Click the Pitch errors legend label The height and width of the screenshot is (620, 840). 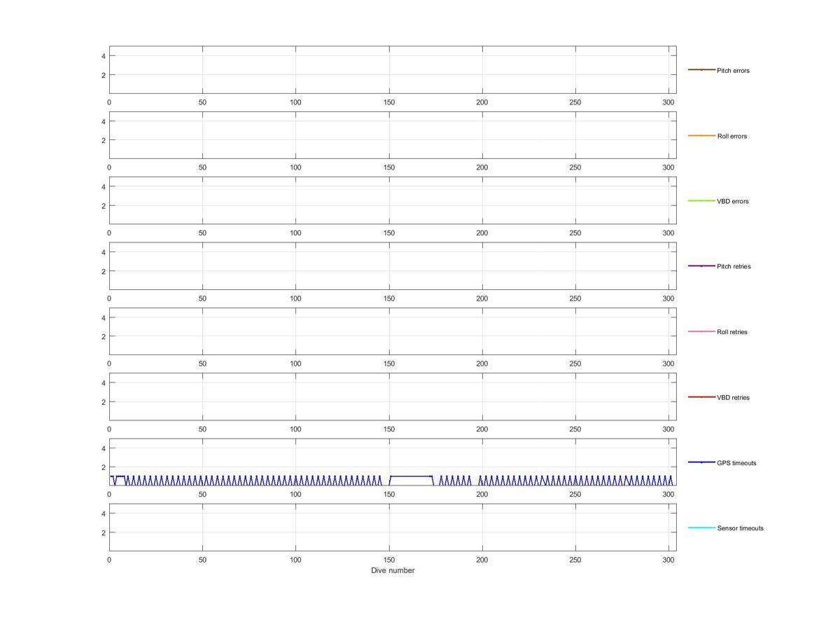pyautogui.click(x=733, y=71)
